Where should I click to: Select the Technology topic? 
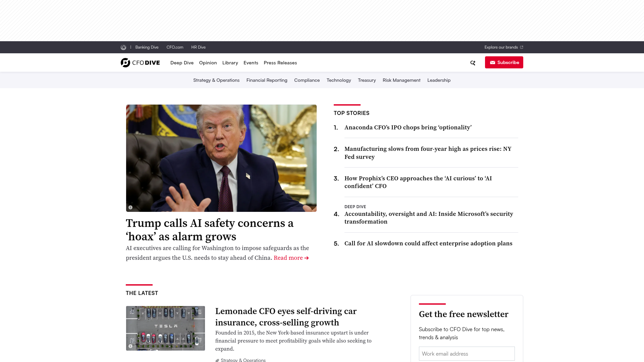(339, 80)
